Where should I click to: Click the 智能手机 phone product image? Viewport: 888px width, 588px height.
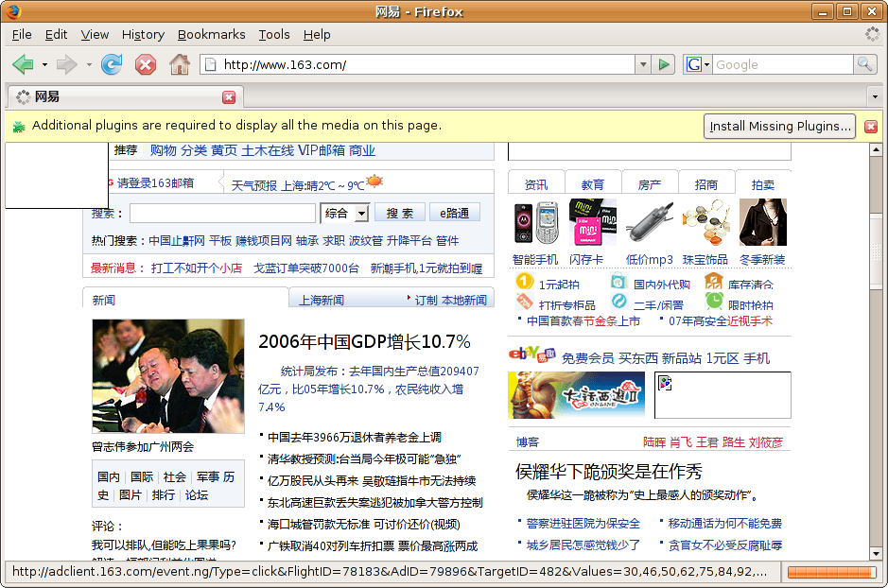[x=536, y=222]
